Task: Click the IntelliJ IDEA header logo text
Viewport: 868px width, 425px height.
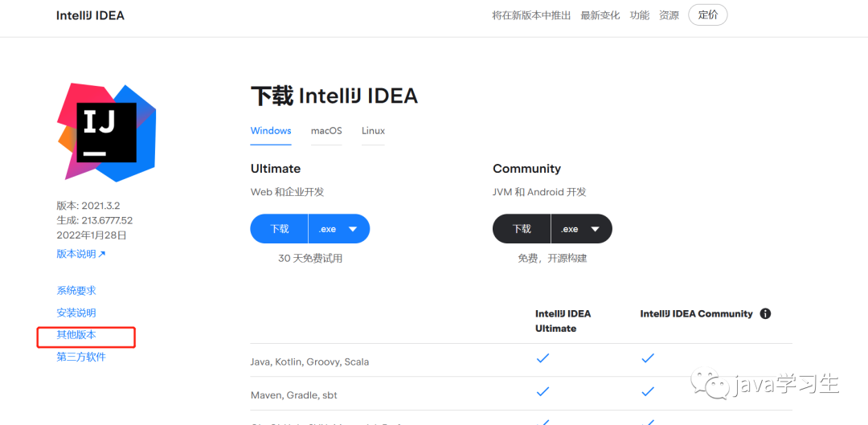Action: (x=90, y=15)
